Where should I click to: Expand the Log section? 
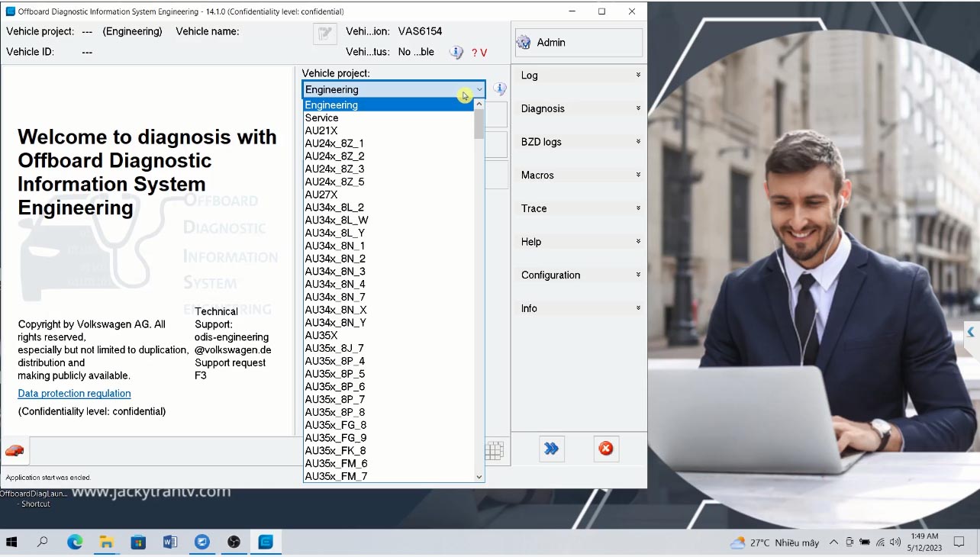point(579,76)
